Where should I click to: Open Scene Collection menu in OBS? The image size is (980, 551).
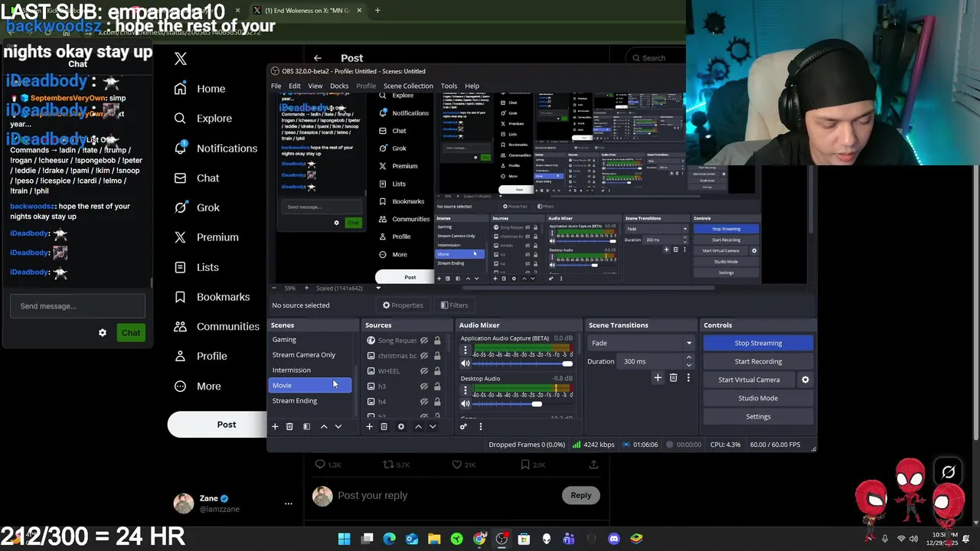408,86
